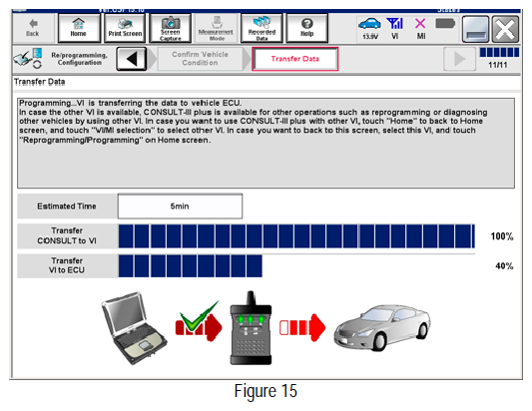Screen dimensions: 532x411
Task: Open Measurement Mode
Action: click(217, 28)
